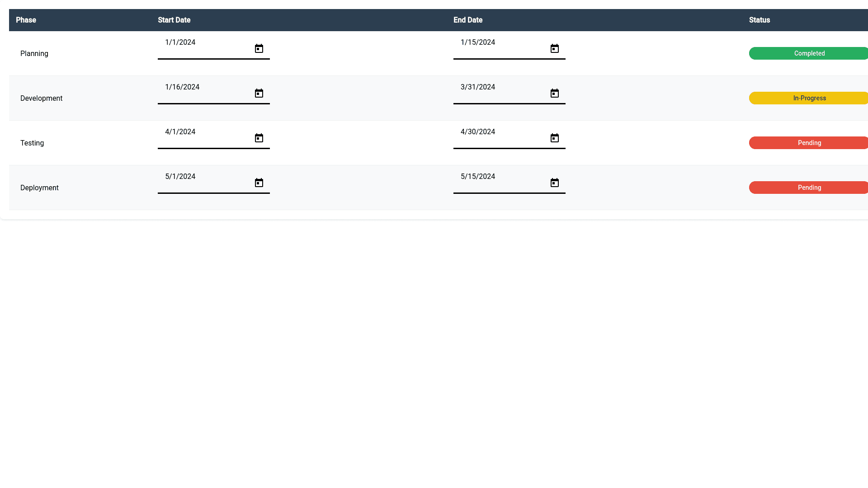Select the Development phase row label

[x=41, y=98]
